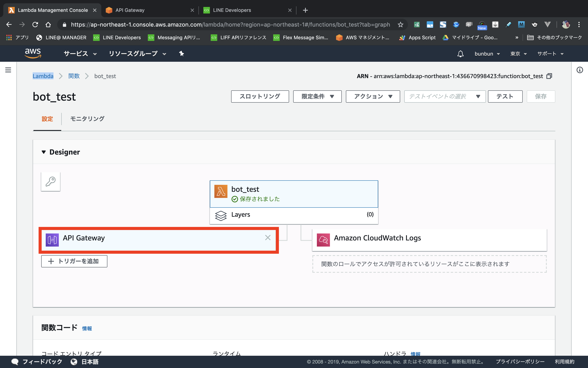This screenshot has height=368, width=588.
Task: Click the browser address bar URL
Action: (230, 25)
